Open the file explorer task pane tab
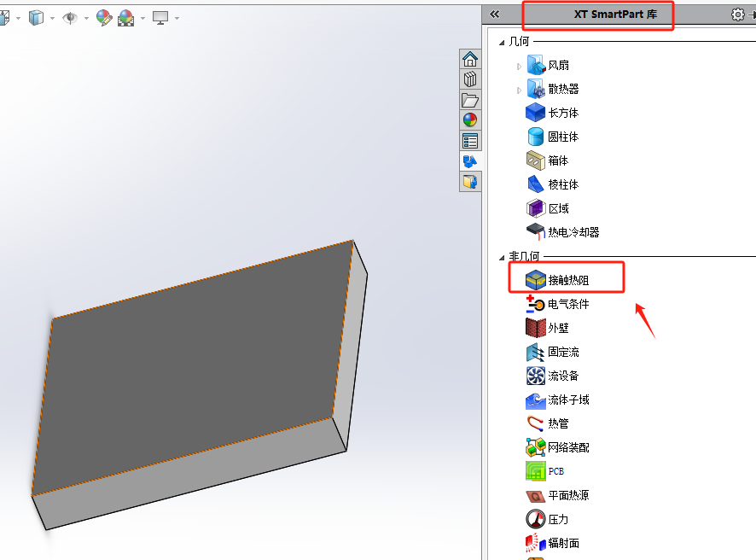This screenshot has height=560, width=756. 470,101
